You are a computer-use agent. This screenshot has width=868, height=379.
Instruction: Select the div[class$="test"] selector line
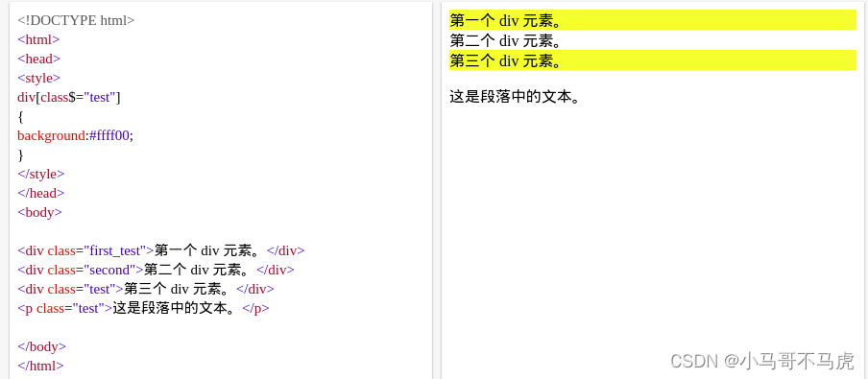click(x=68, y=97)
